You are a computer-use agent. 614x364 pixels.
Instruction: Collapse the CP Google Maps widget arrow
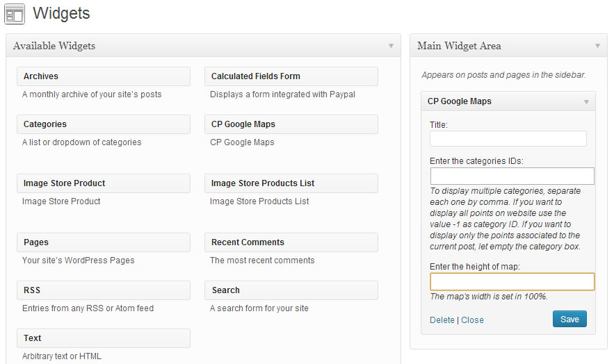tap(585, 101)
